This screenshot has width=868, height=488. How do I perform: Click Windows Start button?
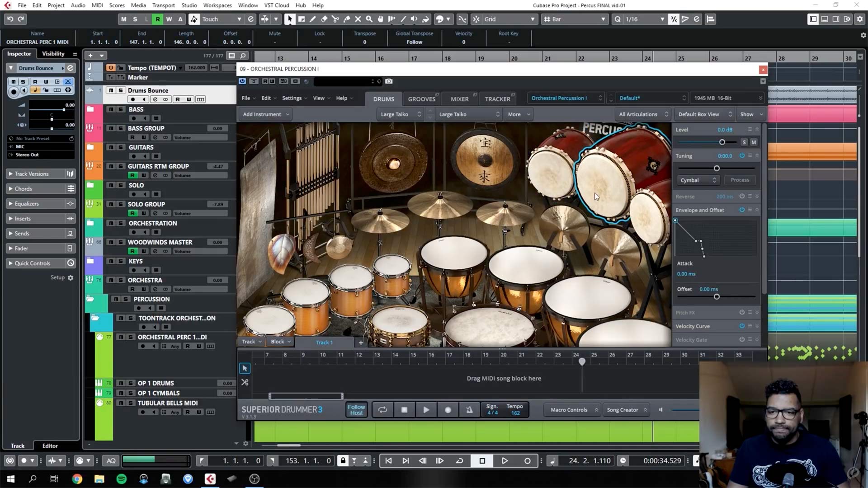pos(10,479)
